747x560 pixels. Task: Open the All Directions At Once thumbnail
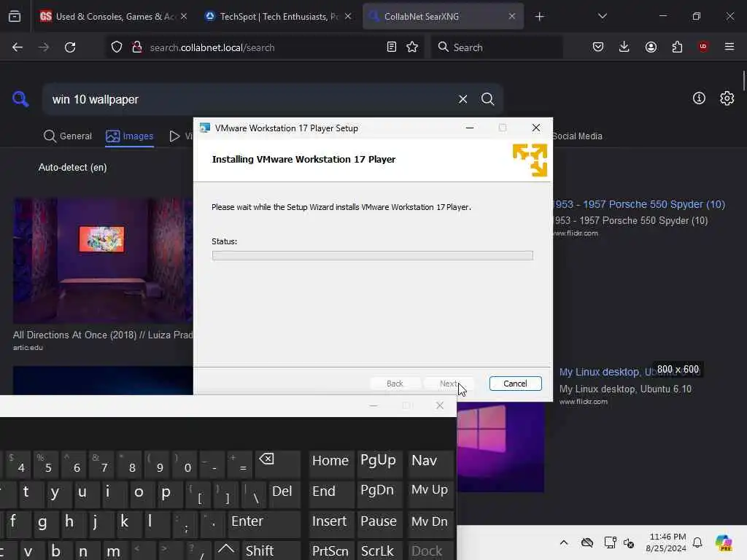click(x=103, y=261)
